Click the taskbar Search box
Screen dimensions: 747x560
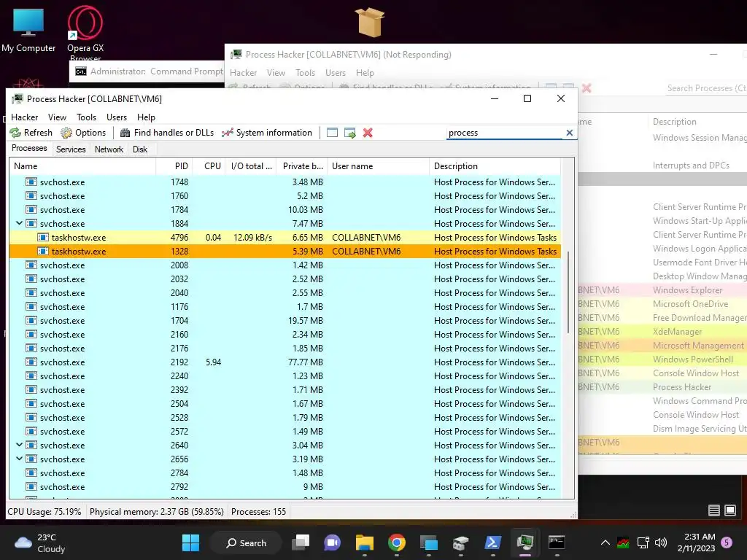click(247, 542)
